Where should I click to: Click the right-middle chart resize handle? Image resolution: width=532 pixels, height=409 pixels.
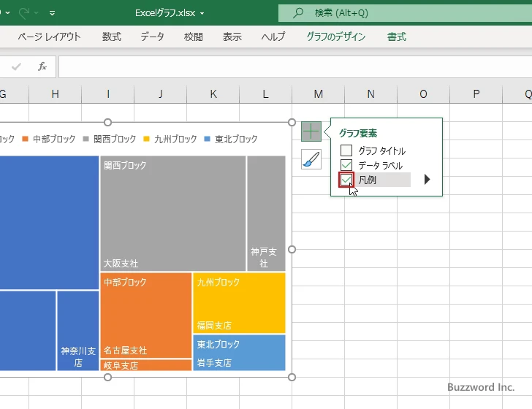[292, 250]
